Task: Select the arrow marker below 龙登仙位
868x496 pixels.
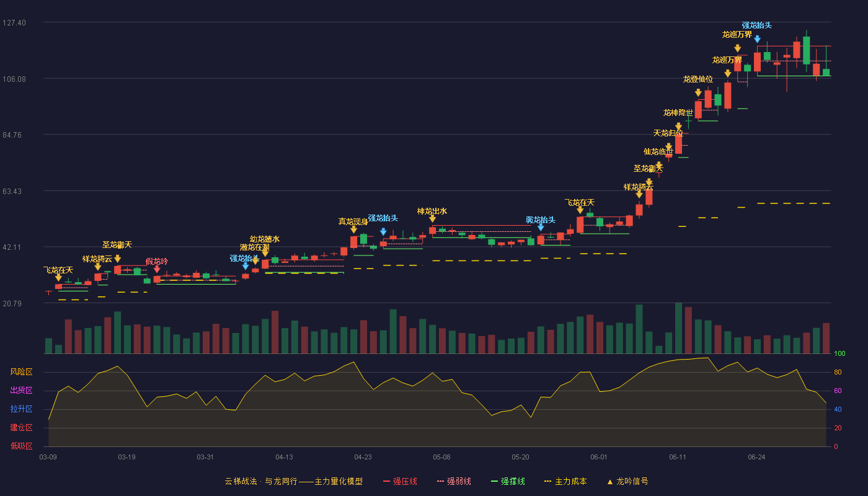Action: tap(698, 93)
